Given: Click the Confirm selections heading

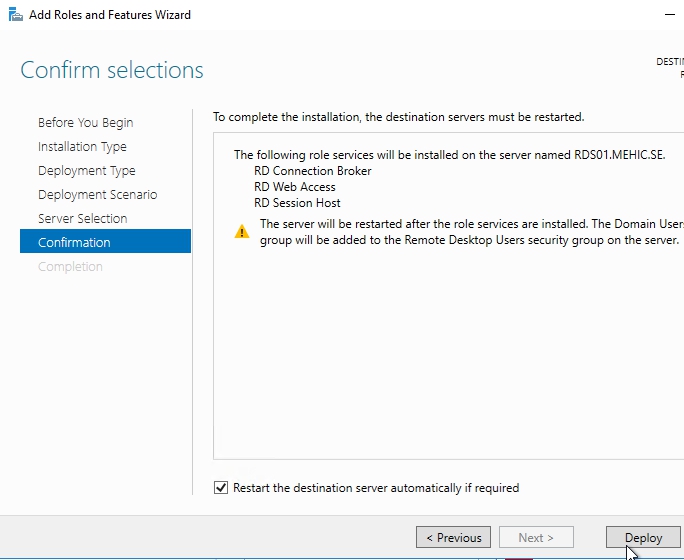Looking at the screenshot, I should coord(112,71).
